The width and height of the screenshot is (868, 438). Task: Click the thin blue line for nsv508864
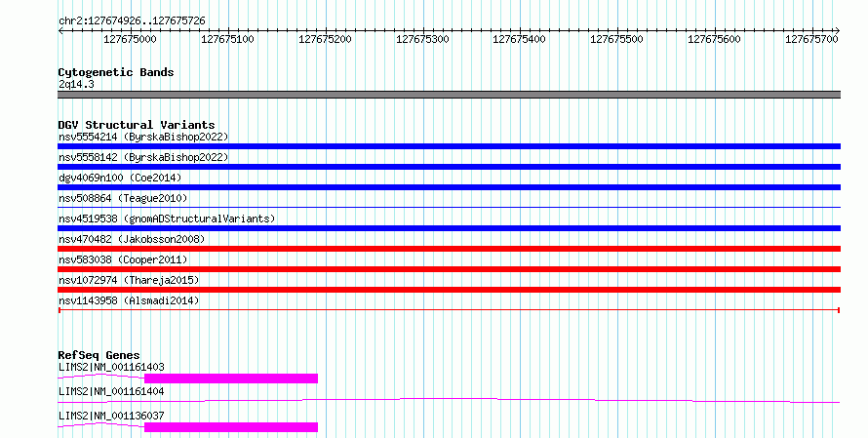pyautogui.click(x=449, y=208)
